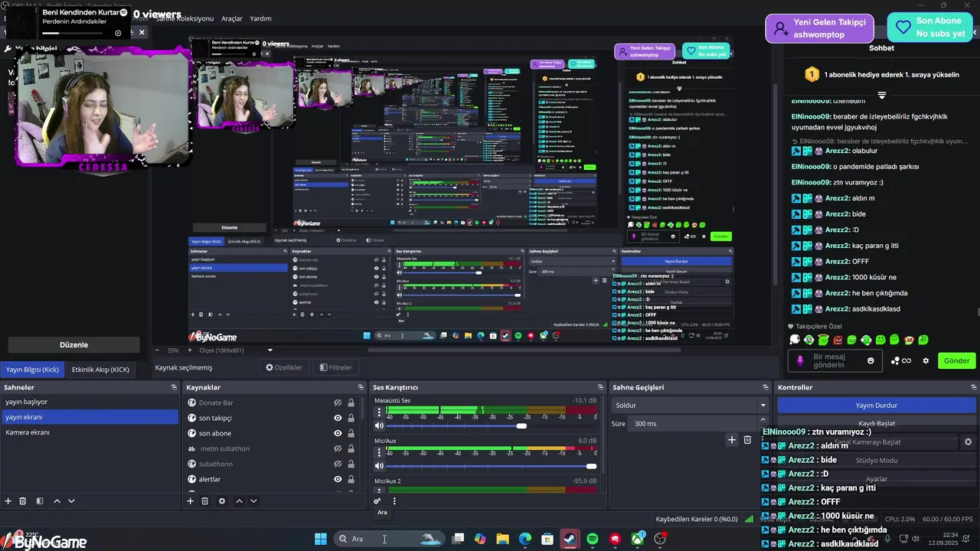Open virtual camera settings gear in Kontroller

[968, 442]
